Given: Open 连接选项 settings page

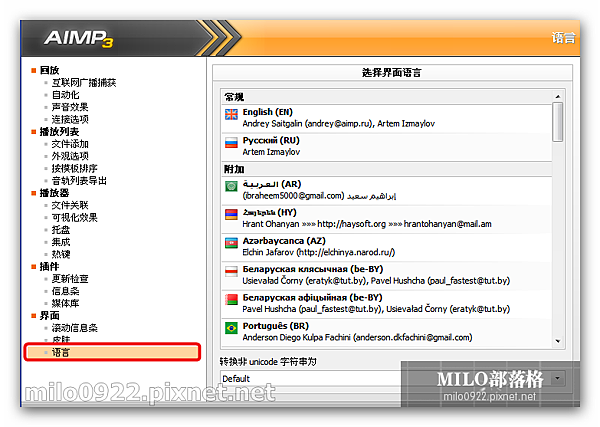Looking at the screenshot, I should click(x=70, y=119).
